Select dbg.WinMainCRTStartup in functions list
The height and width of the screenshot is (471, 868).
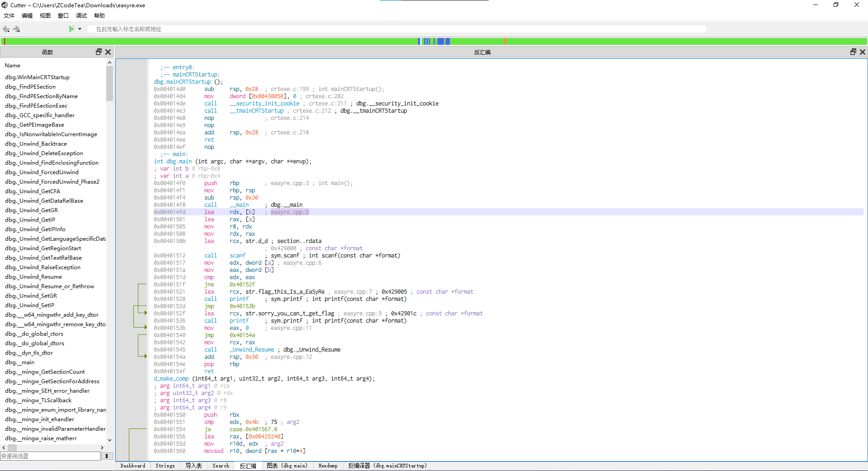pyautogui.click(x=37, y=77)
